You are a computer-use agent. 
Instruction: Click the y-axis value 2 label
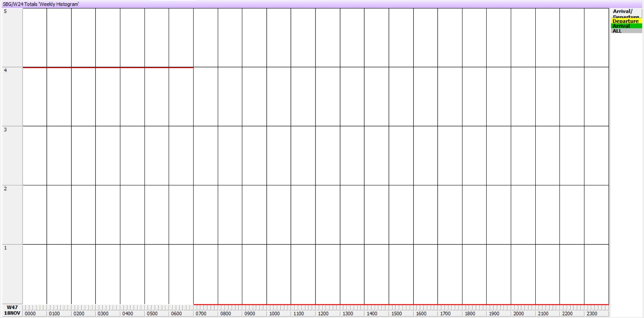point(5,189)
